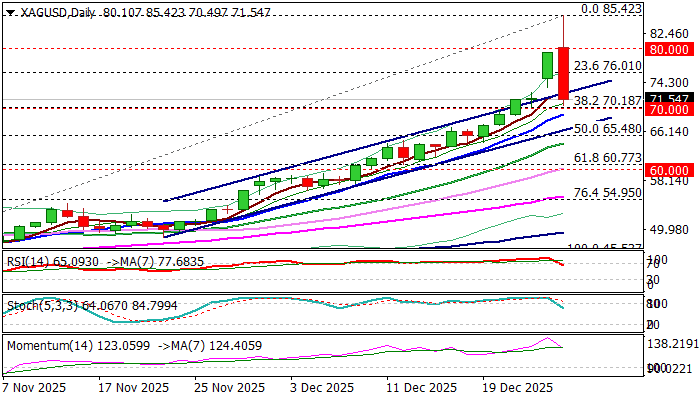Select the red 80.000 price level tag
The height and width of the screenshot is (400, 700).
(x=669, y=47)
